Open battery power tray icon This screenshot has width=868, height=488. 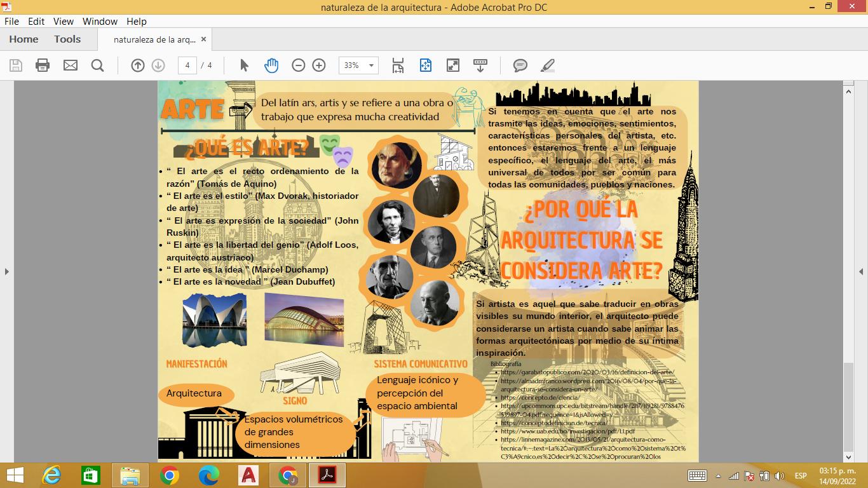coord(764,476)
